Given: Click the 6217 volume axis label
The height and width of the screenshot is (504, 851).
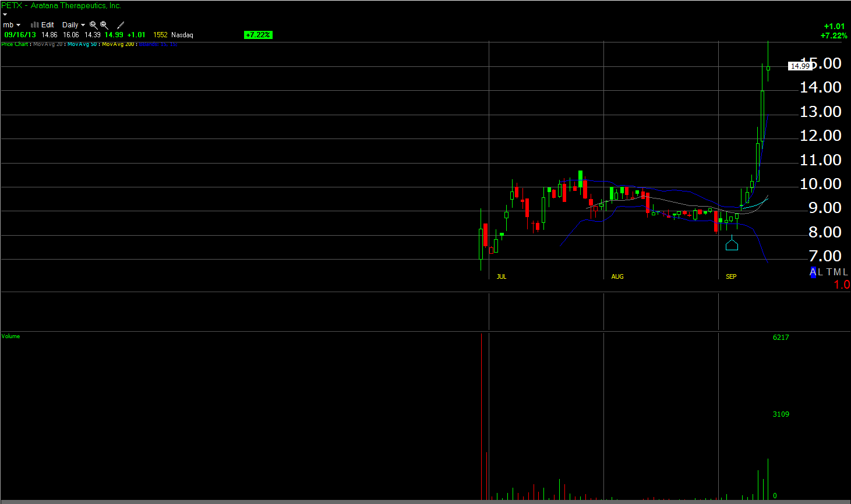Looking at the screenshot, I should click(x=781, y=338).
